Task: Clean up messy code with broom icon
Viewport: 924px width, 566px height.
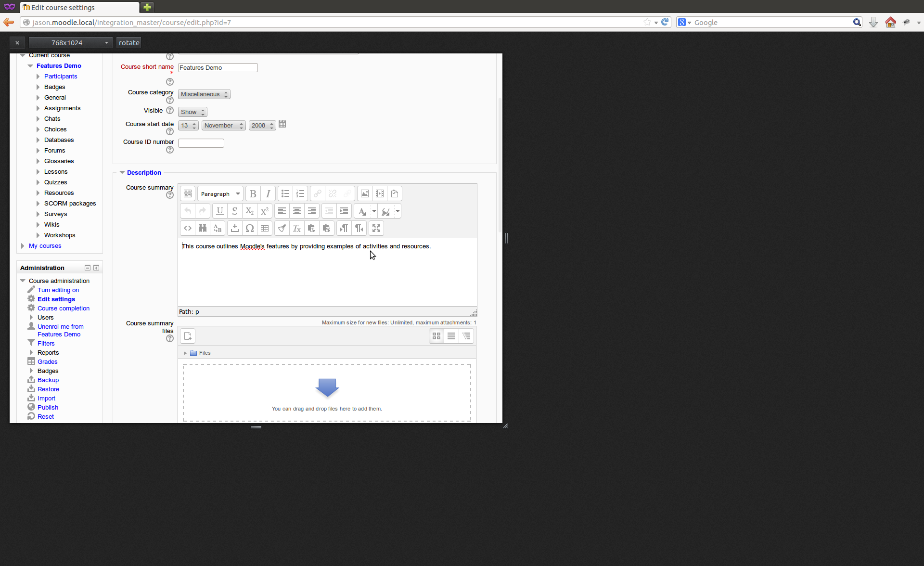Action: [x=282, y=228]
